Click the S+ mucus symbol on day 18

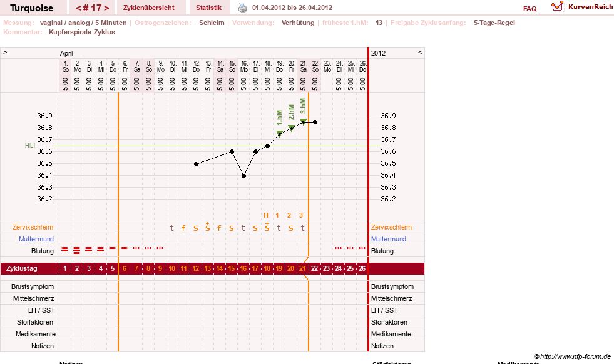point(267,226)
